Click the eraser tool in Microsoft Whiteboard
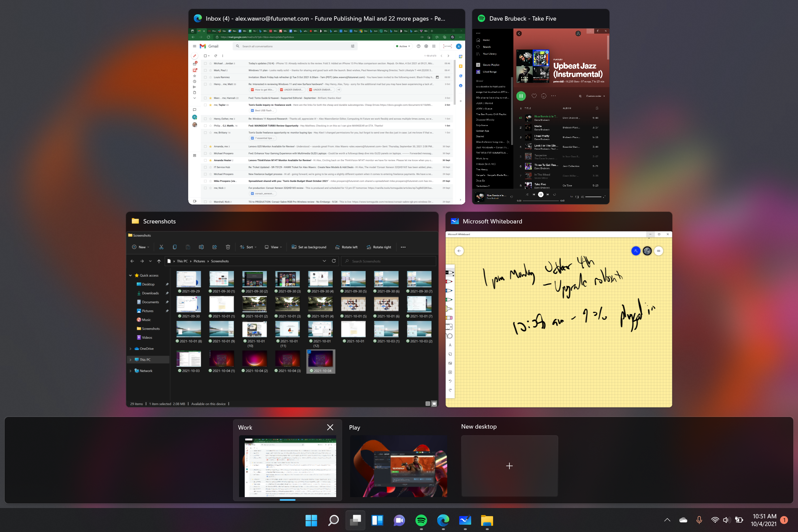 450,319
